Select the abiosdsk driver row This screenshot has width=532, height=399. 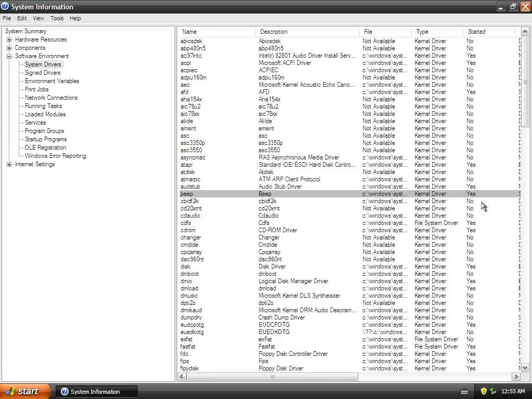tap(350, 41)
